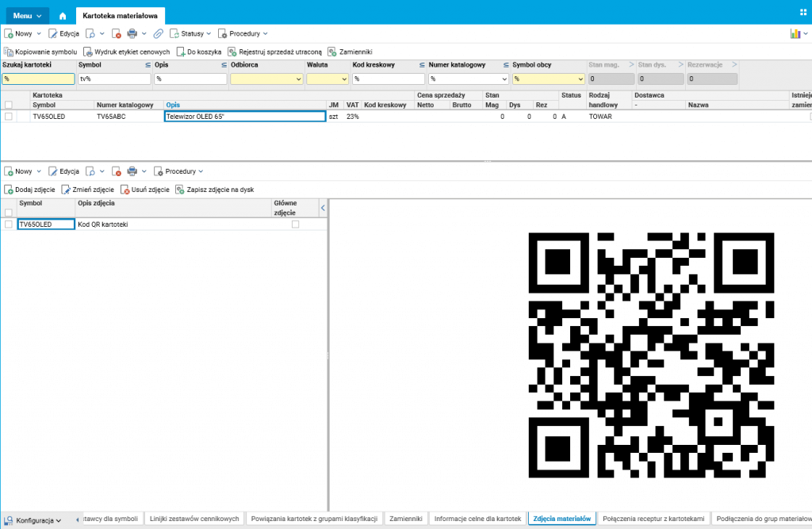The image size is (812, 529).
Task: Click the Opis filter operator icon
Action: tap(224, 65)
